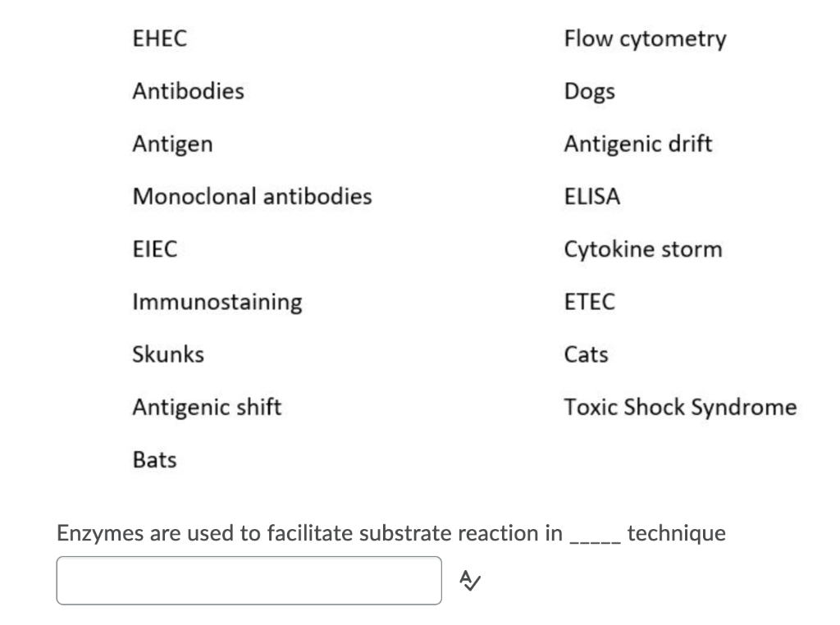The height and width of the screenshot is (625, 840).
Task: Choose Dogs from the word bank
Action: [590, 91]
